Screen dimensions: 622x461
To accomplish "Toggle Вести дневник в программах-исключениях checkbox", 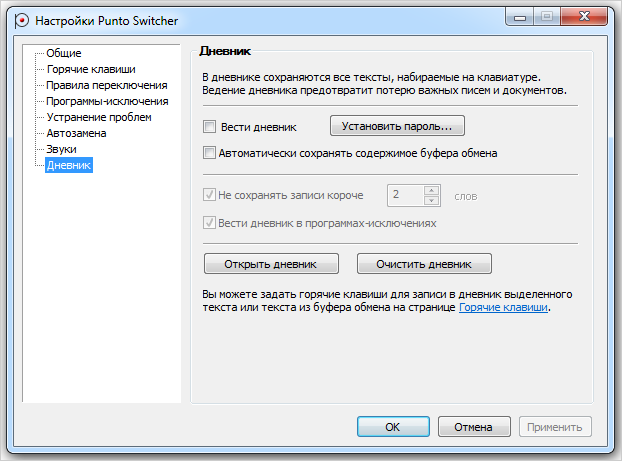I will point(209,223).
